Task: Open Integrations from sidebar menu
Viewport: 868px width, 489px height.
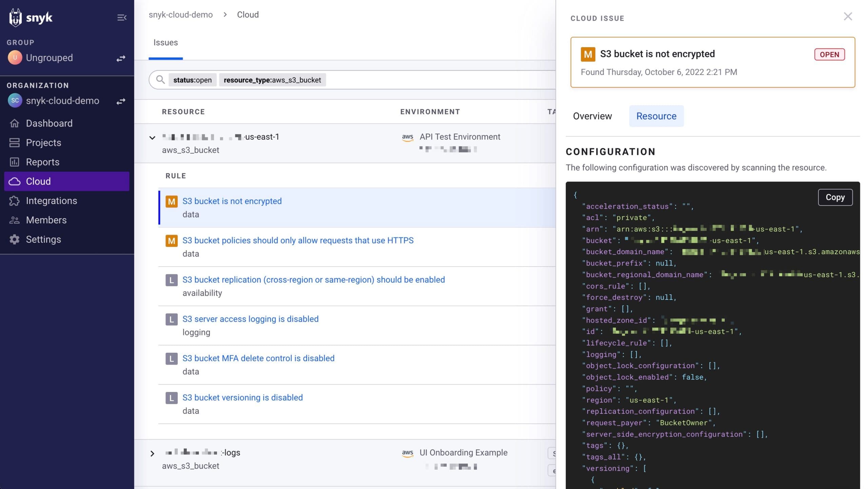Action: (x=51, y=200)
